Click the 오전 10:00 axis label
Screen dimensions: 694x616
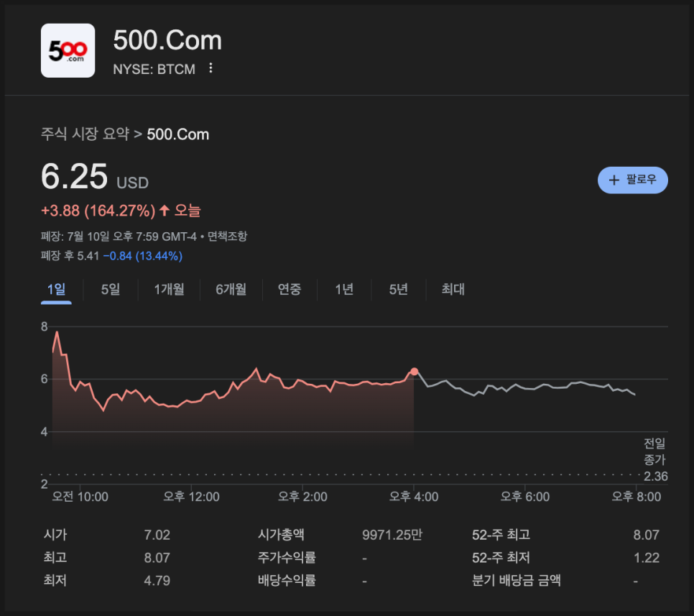80,497
